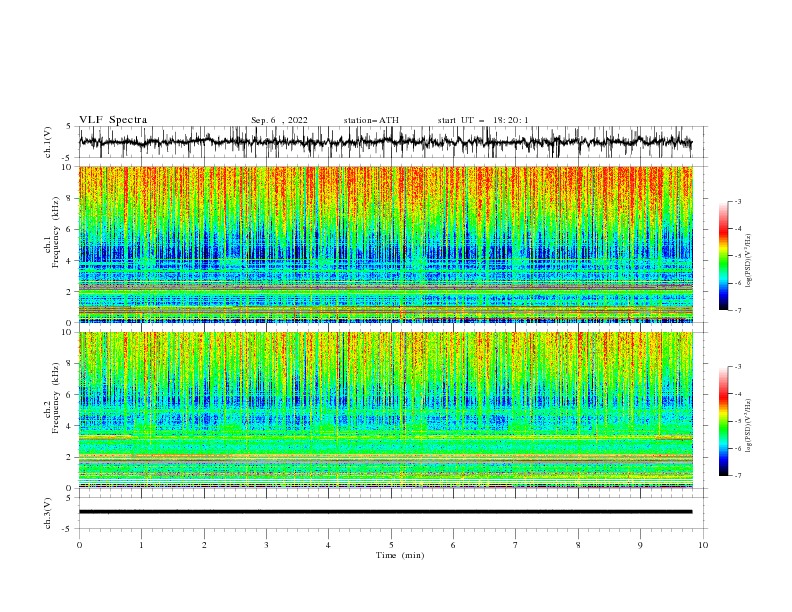The width and height of the screenshot is (792, 612).
Task: Click the "10" kHz tick of ch.2 spectrogram
Action: pos(68,332)
